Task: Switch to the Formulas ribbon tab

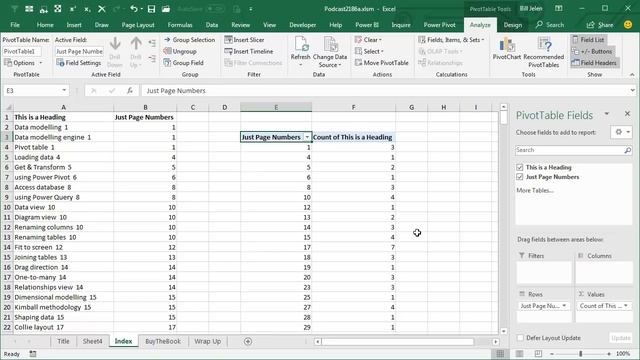Action: click(x=180, y=25)
